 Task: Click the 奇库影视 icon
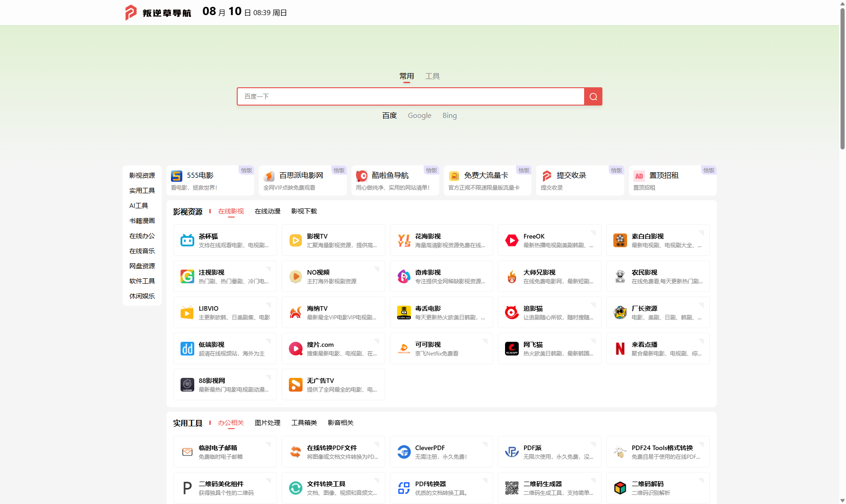coord(404,276)
